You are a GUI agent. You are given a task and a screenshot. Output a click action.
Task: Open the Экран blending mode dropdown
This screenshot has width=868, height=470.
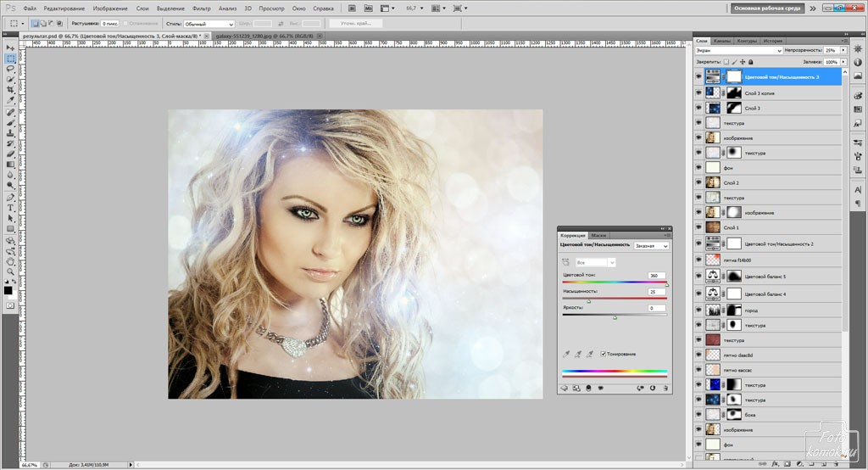[737, 51]
